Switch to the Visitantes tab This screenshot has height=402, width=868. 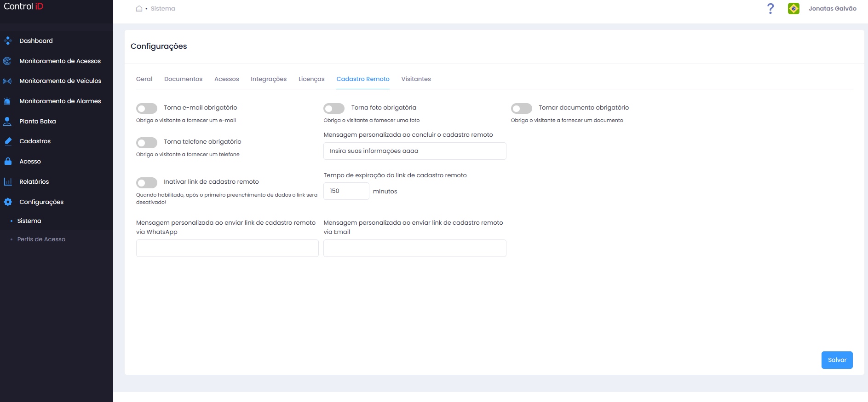pos(416,79)
